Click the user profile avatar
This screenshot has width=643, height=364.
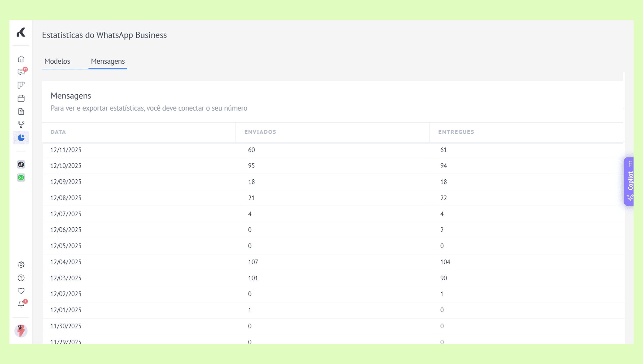(21, 331)
